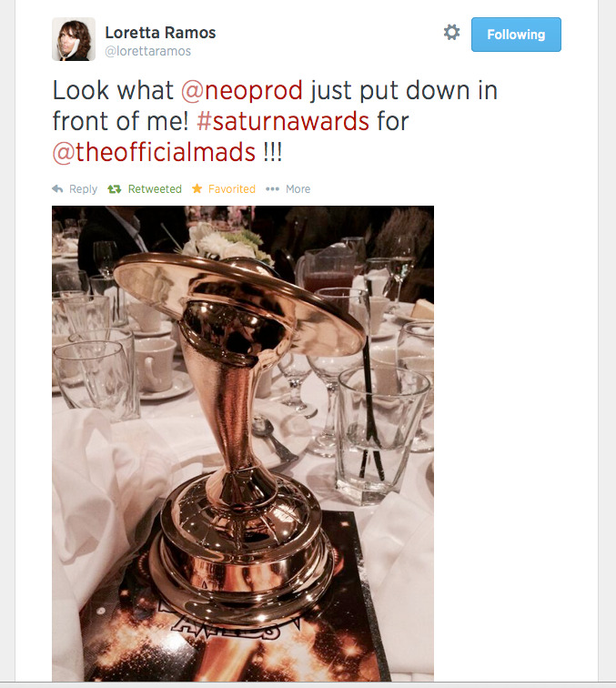Unfavorite via the Favorited label
The height and width of the screenshot is (688, 616).
click(x=232, y=189)
